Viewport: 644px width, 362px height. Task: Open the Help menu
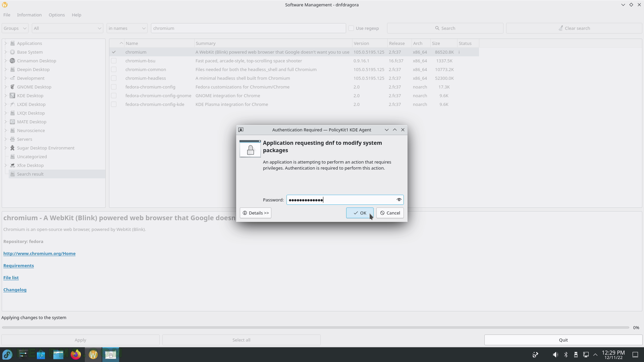(x=76, y=15)
